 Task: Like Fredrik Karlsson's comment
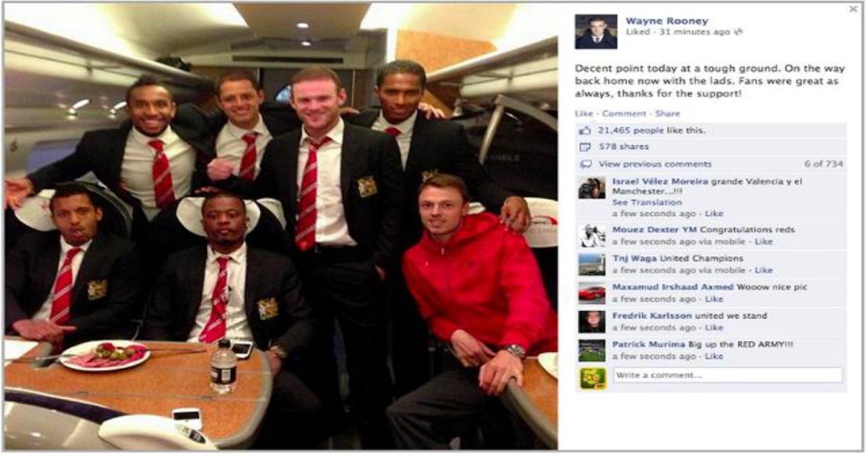pyautogui.click(x=714, y=328)
